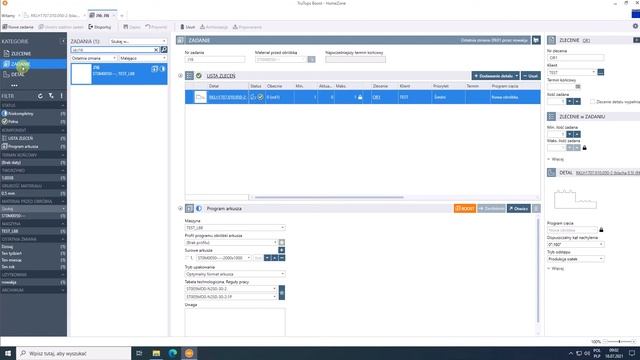Toggle the 0,5 mm thickness filter
The height and width of the screenshot is (360, 640).
click(33, 193)
